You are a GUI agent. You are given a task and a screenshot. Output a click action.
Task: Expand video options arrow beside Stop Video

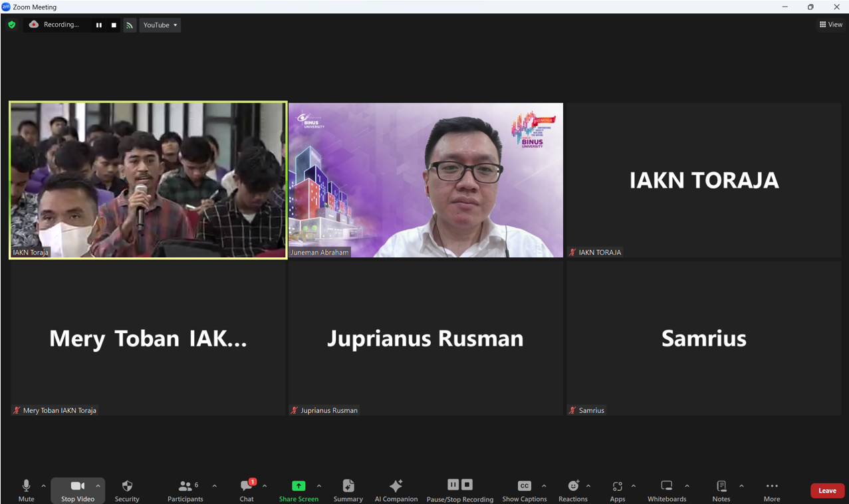click(x=98, y=486)
